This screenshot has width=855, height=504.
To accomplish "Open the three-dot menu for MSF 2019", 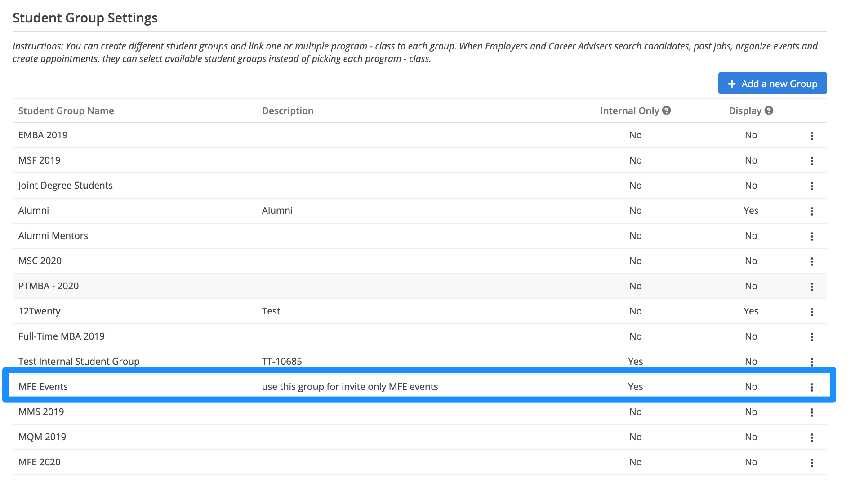I will [812, 161].
